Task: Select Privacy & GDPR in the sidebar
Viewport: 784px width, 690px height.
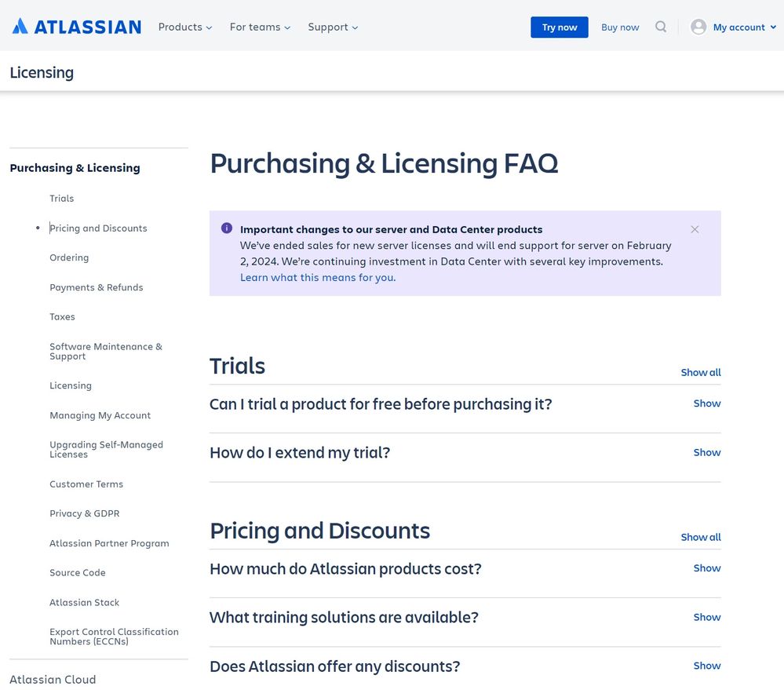Action: tap(84, 513)
